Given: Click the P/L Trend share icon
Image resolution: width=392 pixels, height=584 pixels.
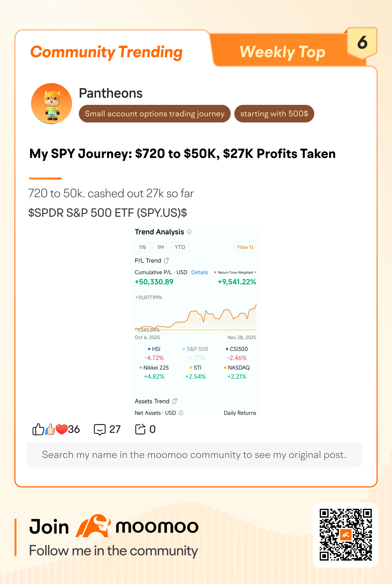Looking at the screenshot, I should tap(167, 260).
